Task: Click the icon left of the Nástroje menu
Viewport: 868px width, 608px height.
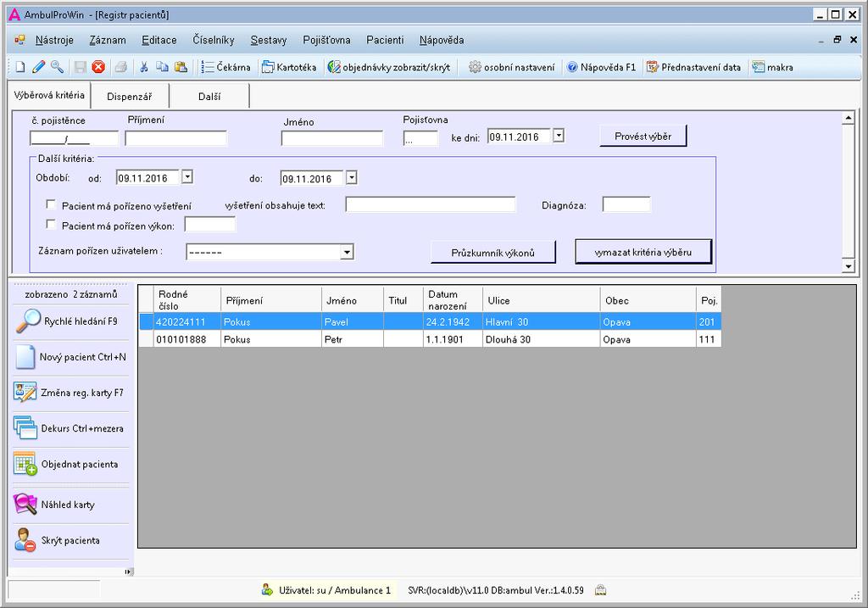Action: (x=19, y=40)
